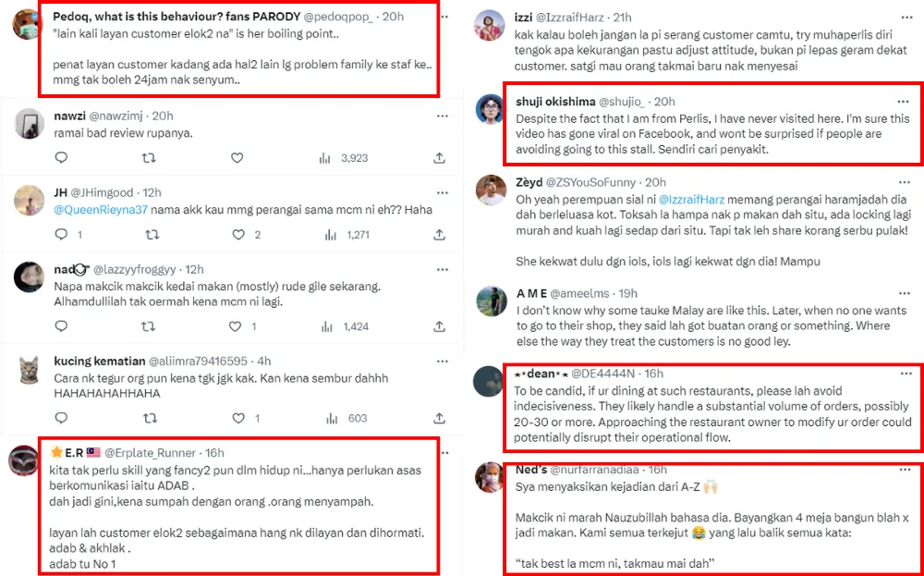Open share options on kucing kematian's tweet
The image size is (924, 576).
439,418
